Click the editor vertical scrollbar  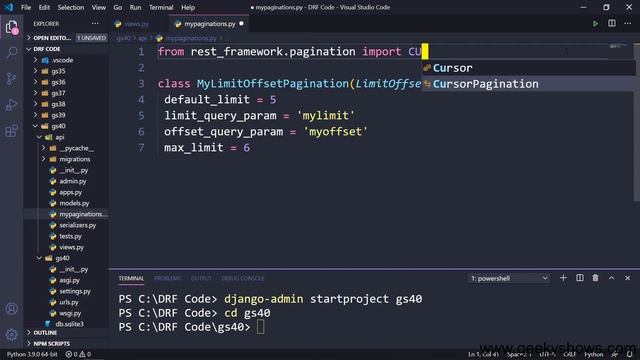click(637, 122)
